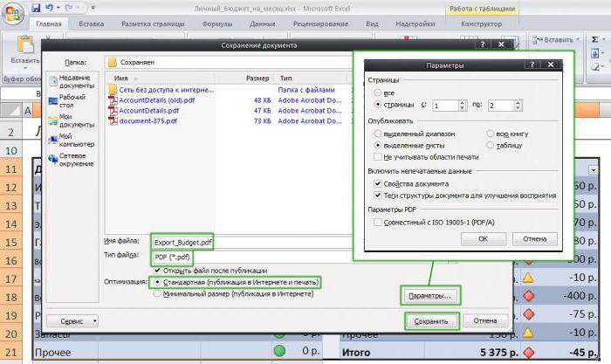Open the Сервис dropdown button
This screenshot has height=364, width=611.
tap(72, 321)
